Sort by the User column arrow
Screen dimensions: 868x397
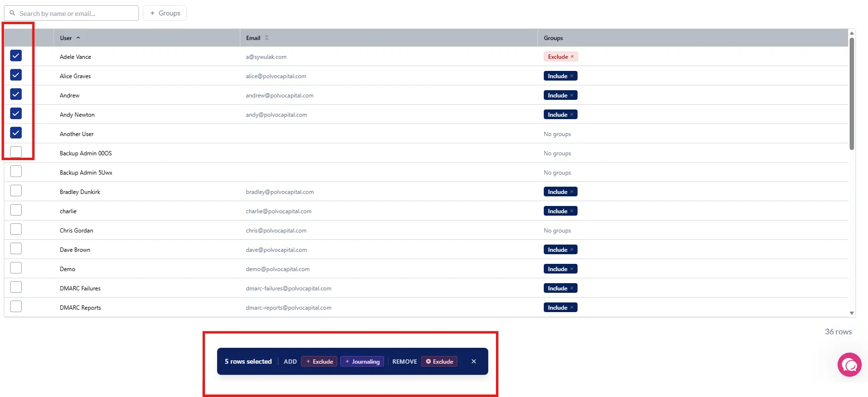78,38
